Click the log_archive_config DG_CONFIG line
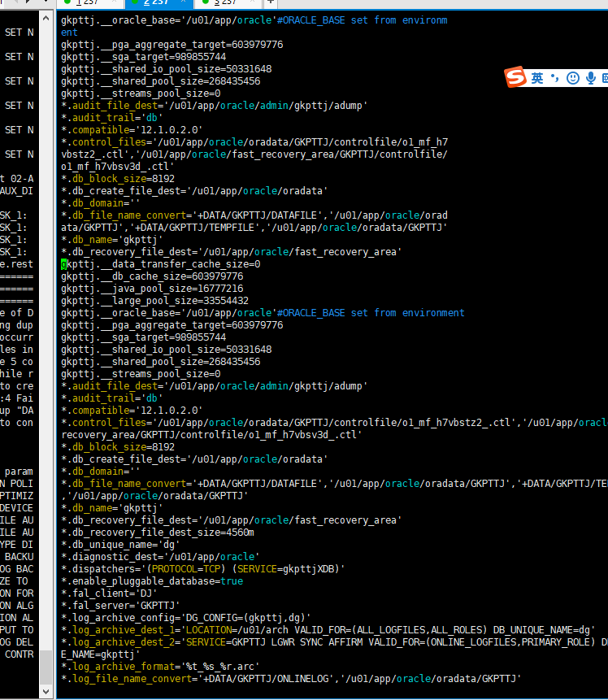The image size is (608, 700). point(185,618)
